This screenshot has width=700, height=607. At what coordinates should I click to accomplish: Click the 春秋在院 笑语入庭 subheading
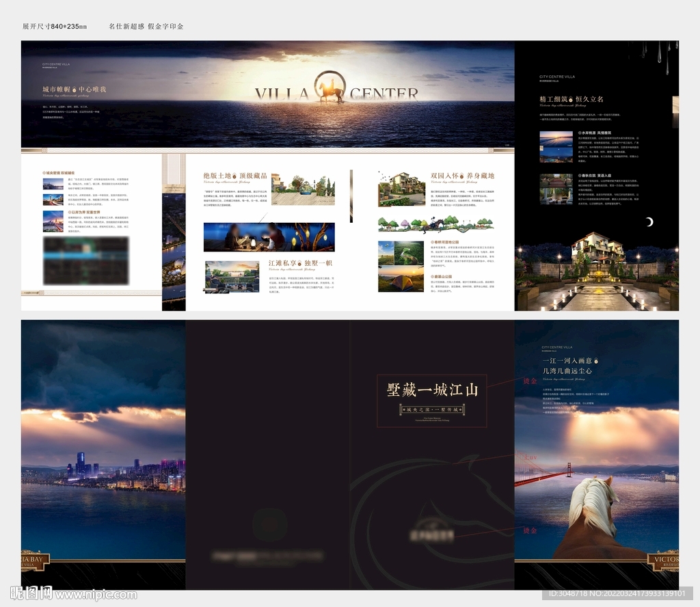click(x=595, y=176)
